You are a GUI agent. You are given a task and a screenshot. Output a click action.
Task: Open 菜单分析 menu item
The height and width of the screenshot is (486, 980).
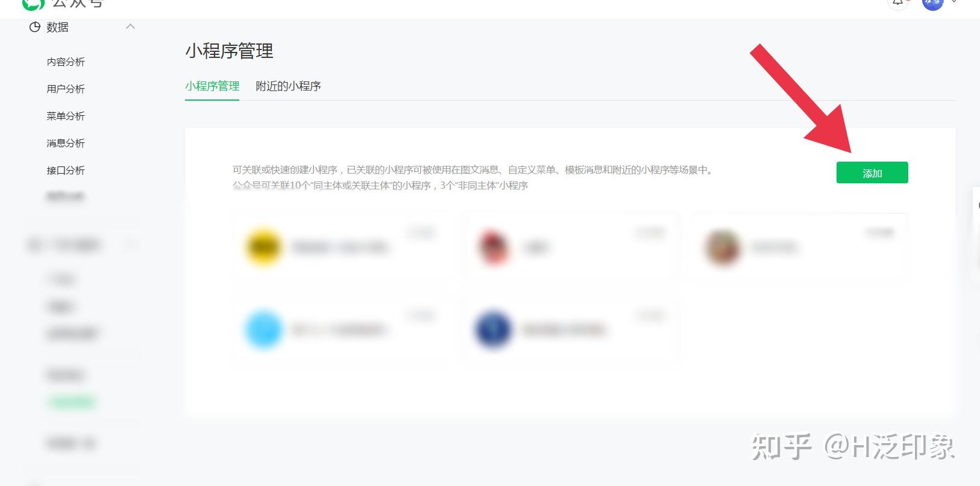tap(66, 116)
